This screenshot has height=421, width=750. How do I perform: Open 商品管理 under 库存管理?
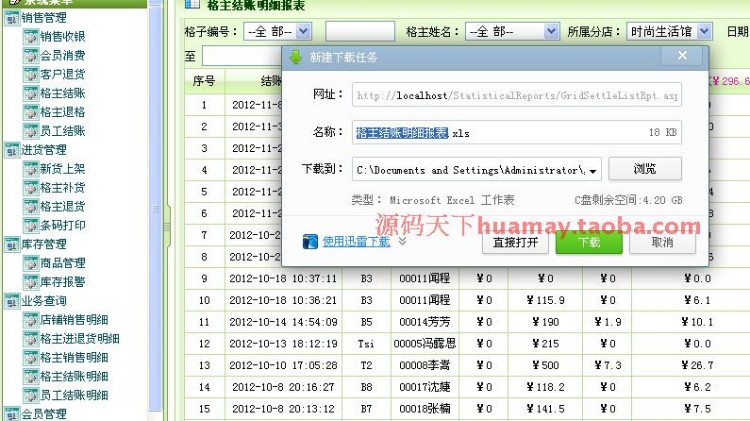(x=62, y=263)
